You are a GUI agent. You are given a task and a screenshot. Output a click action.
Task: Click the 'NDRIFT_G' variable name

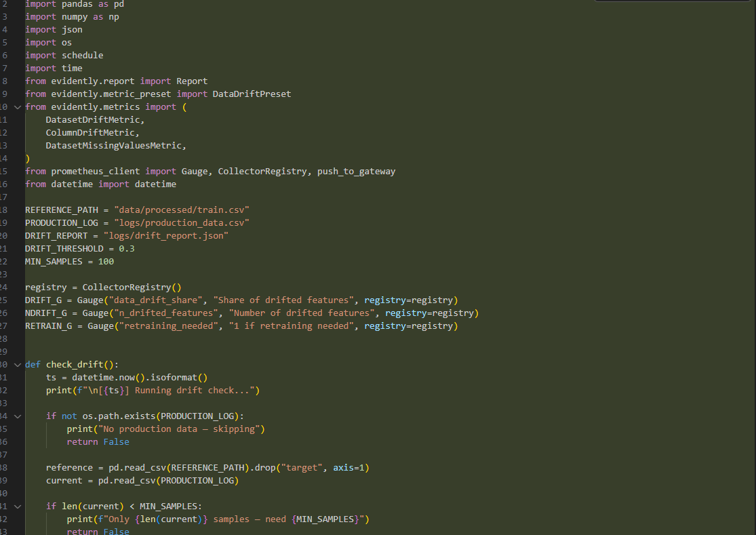[x=46, y=313]
